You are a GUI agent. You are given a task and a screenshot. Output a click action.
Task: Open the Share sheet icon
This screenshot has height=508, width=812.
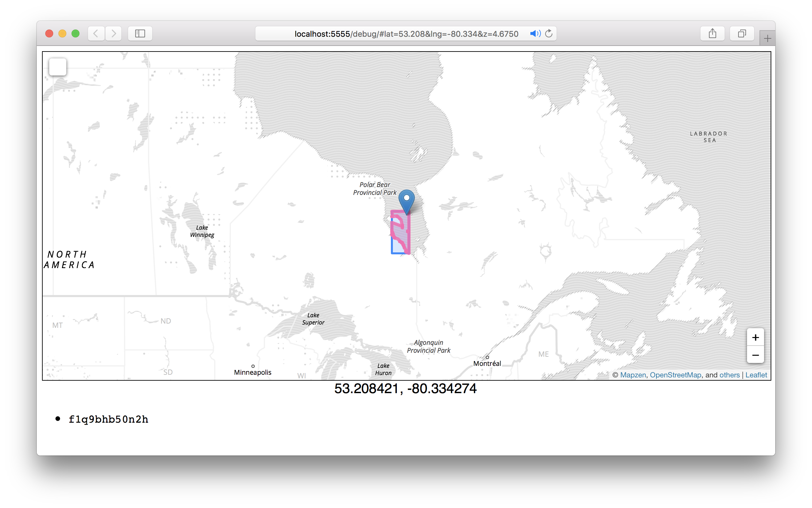tap(712, 33)
